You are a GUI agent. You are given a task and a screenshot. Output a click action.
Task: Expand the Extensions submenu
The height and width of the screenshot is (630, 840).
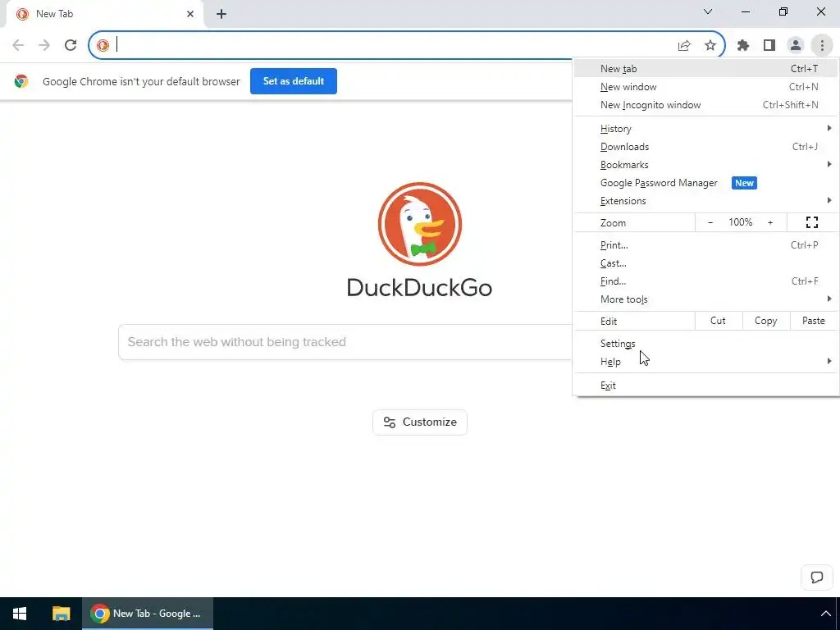click(x=705, y=201)
